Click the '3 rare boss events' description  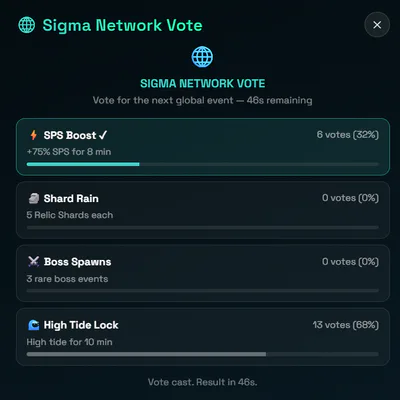(x=67, y=279)
